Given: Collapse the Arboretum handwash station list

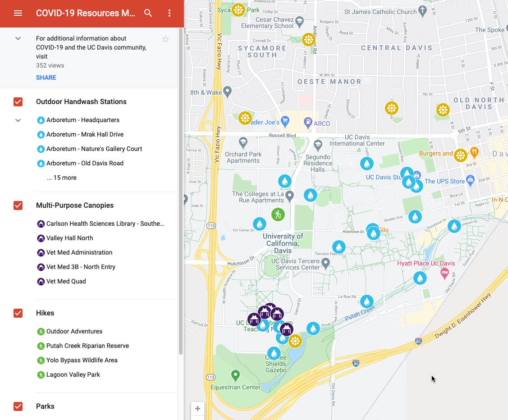Looking at the screenshot, I should (x=18, y=120).
